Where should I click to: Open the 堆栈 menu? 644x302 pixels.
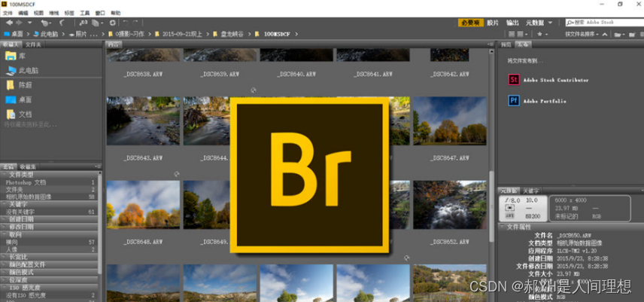click(54, 13)
